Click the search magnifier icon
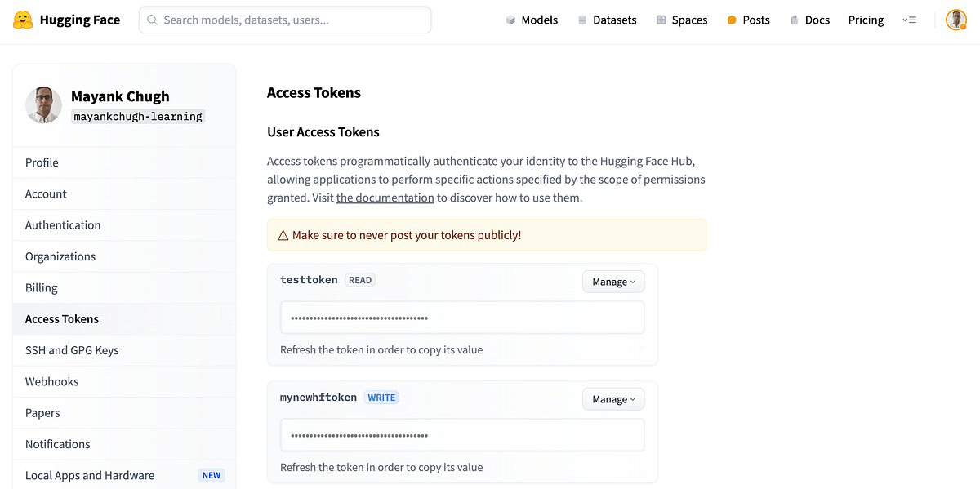 tap(152, 20)
